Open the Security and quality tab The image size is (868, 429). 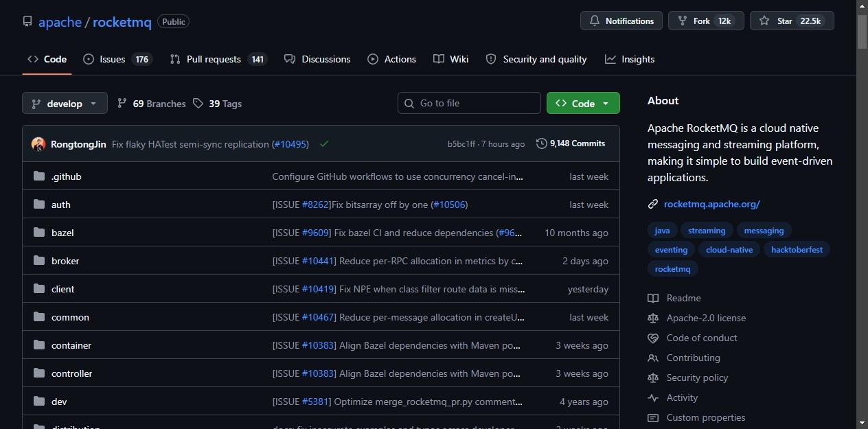point(536,59)
